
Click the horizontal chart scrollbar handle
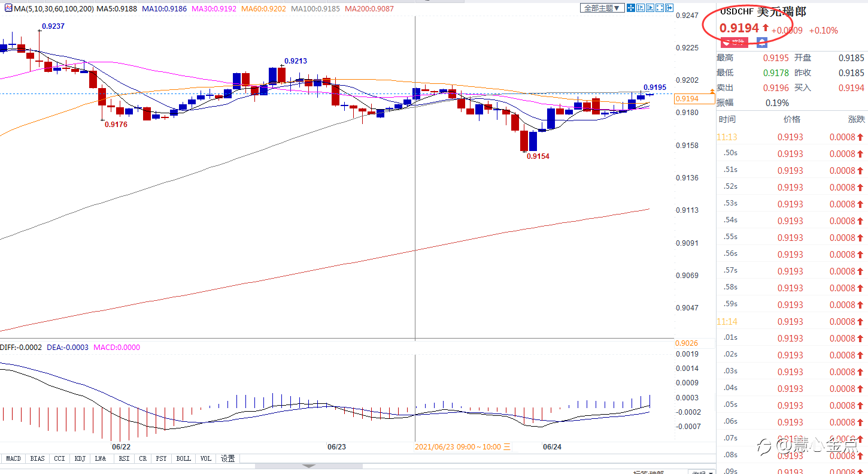[309, 466]
